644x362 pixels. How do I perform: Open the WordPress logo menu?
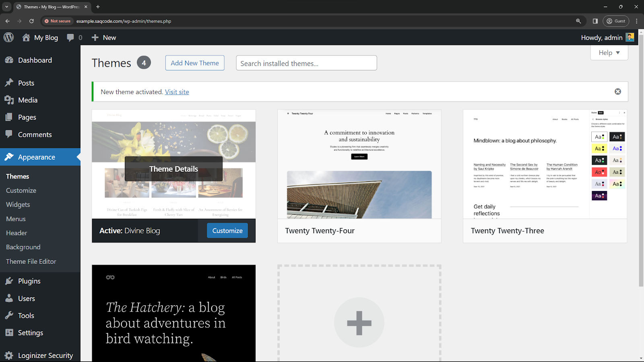[8, 37]
